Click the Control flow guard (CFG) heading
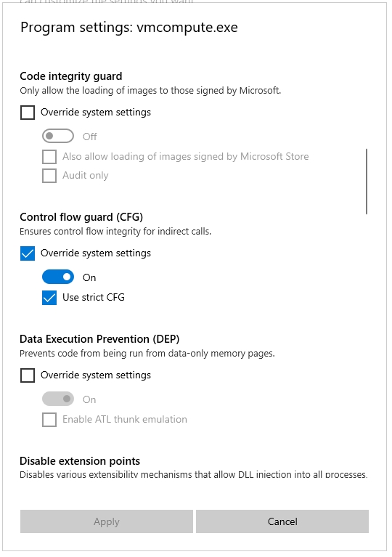Image resolution: width=392 pixels, height=557 pixels. 81,217
